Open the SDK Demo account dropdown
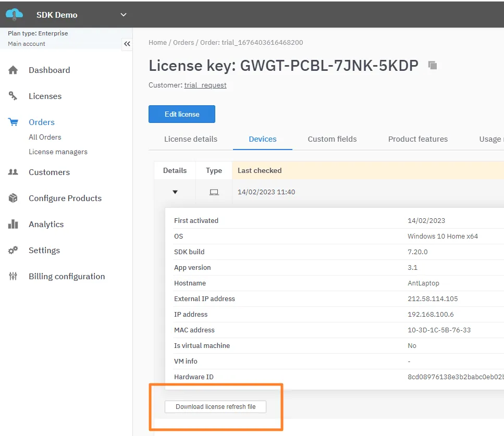504x436 pixels. (x=123, y=15)
